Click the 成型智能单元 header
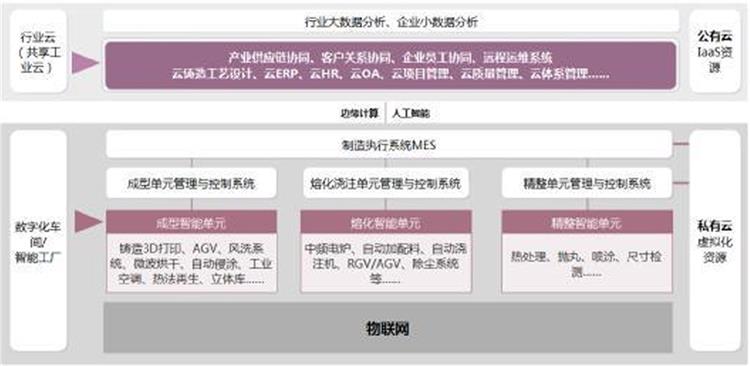Image resolution: width=750 pixels, height=366 pixels. tap(191, 222)
